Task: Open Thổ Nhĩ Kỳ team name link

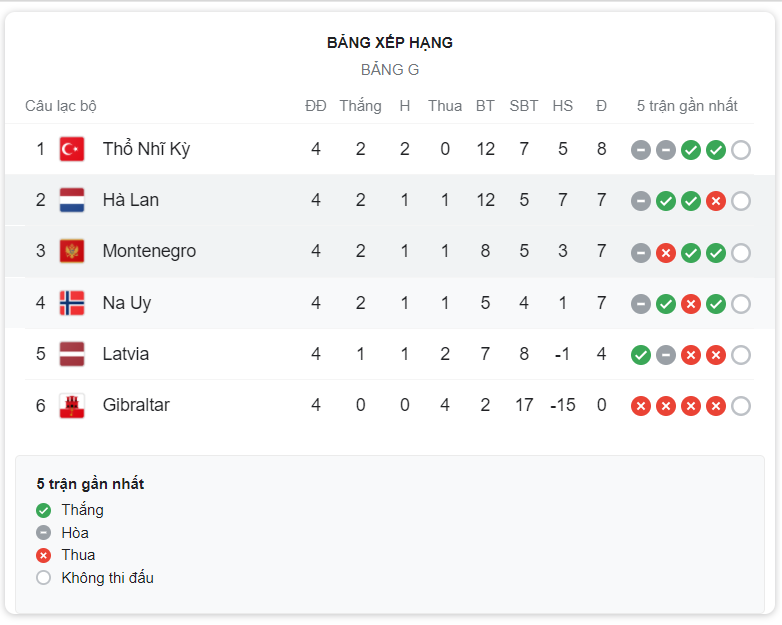Action: pyautogui.click(x=146, y=149)
